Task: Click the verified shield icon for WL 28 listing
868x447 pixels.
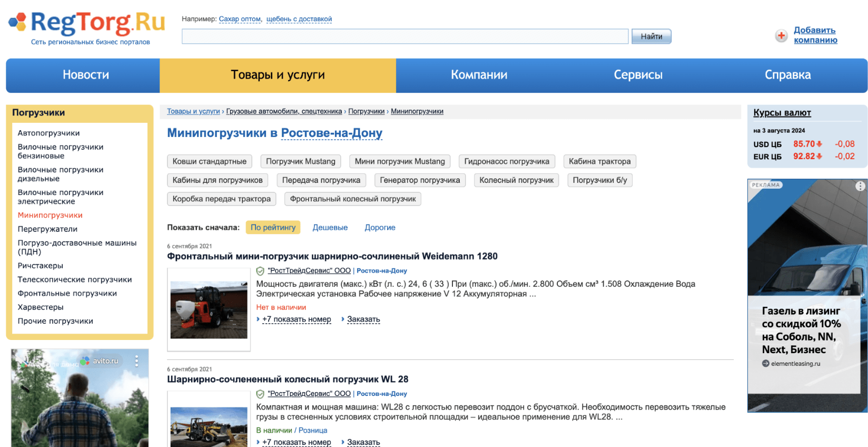Action: (260, 394)
